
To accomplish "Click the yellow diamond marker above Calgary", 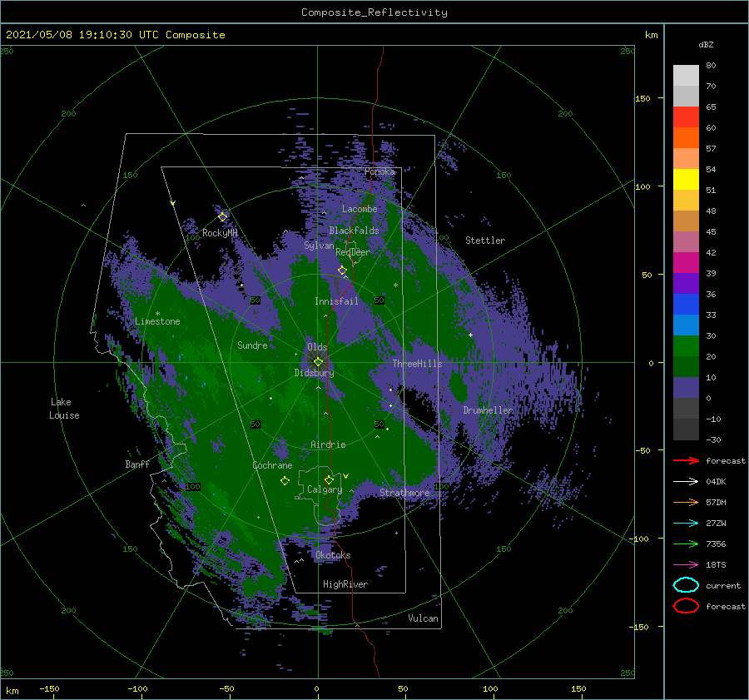I will pyautogui.click(x=329, y=479).
